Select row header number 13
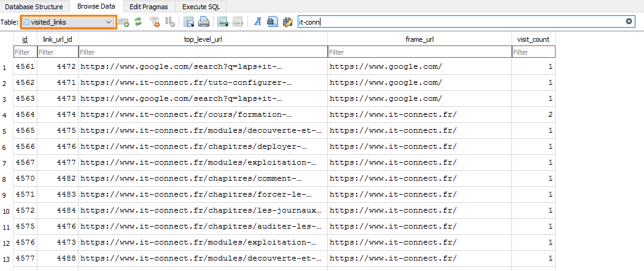644x271 pixels. (x=7, y=259)
